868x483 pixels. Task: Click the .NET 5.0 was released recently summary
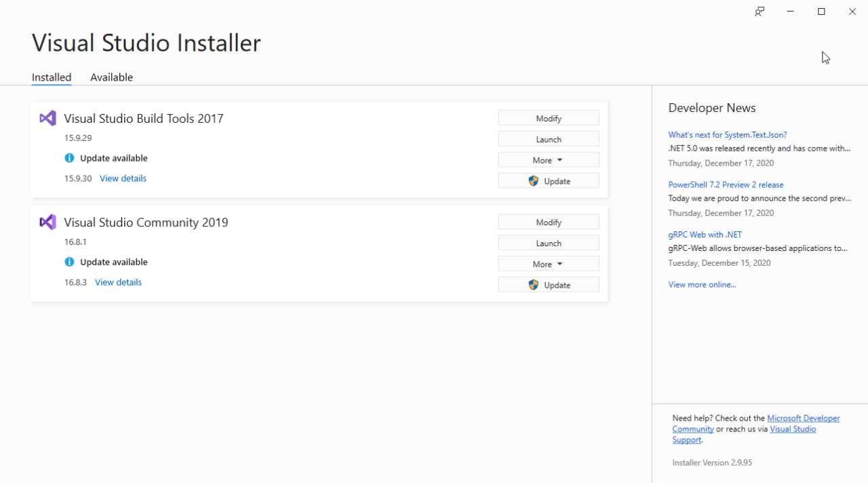(759, 149)
